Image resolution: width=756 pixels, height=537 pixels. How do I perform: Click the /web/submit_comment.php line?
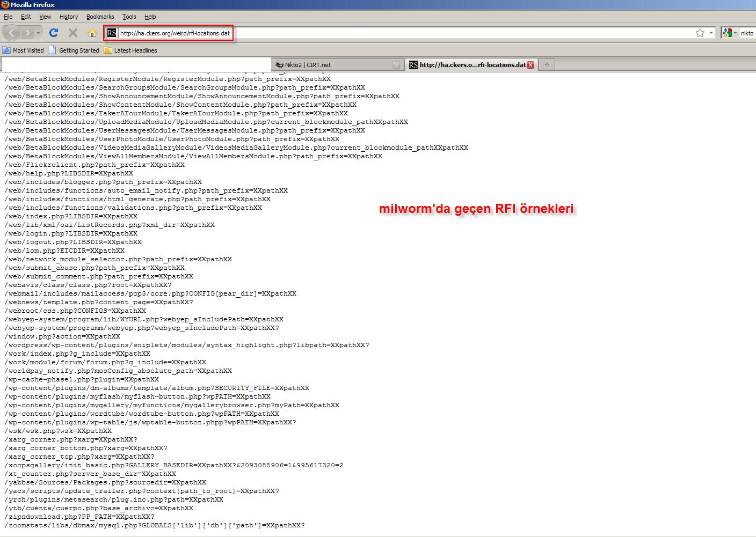(x=99, y=276)
